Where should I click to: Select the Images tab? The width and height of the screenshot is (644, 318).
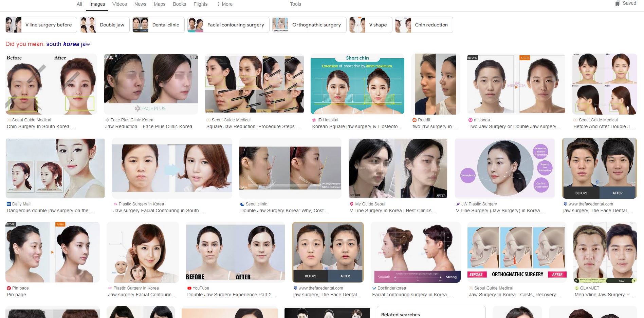(x=97, y=4)
